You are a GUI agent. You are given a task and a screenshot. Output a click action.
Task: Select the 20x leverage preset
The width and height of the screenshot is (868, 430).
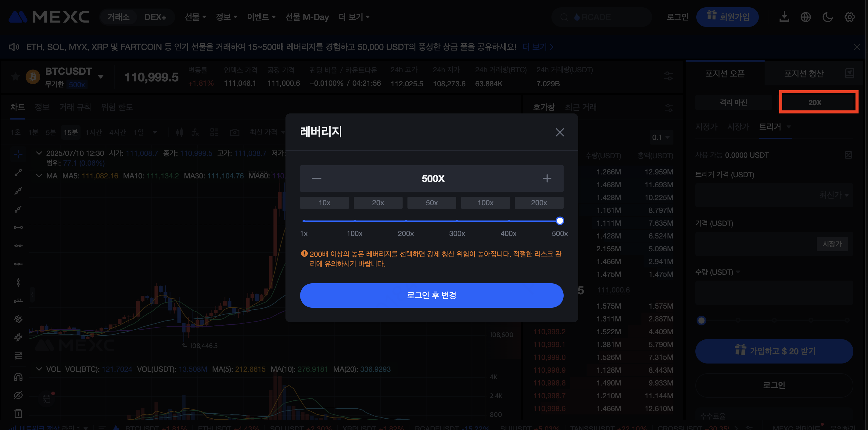pyautogui.click(x=378, y=202)
